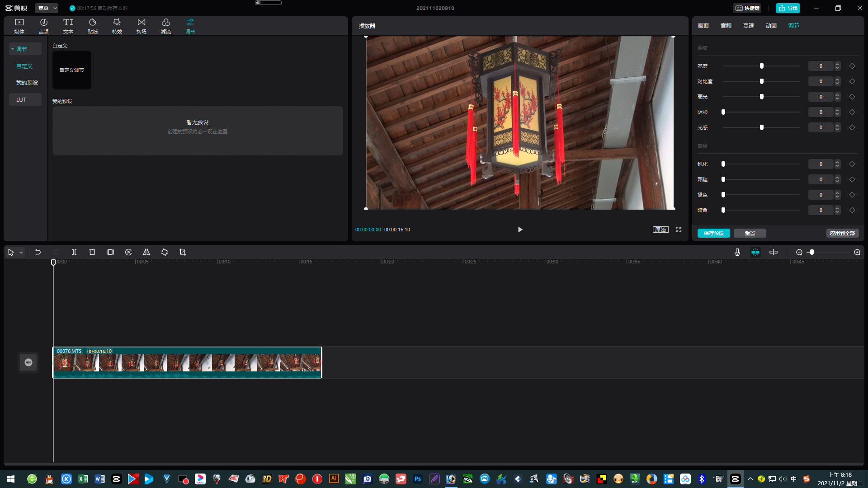Play the video in the player

tap(520, 230)
